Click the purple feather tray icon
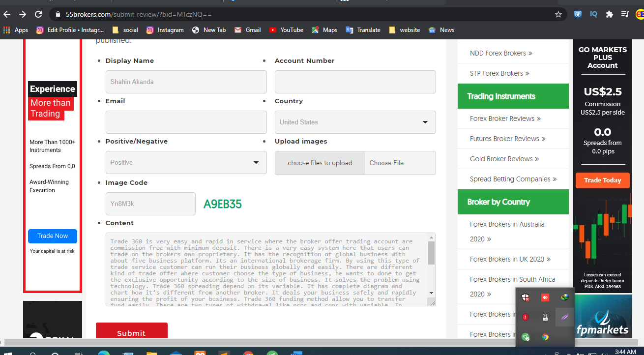Screen dimensions: 644x355 point(564,317)
